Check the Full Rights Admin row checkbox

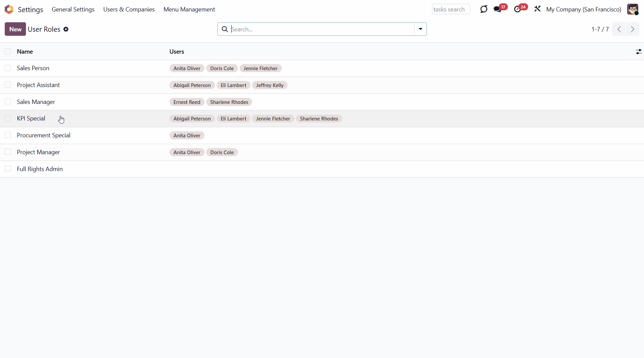coord(8,169)
